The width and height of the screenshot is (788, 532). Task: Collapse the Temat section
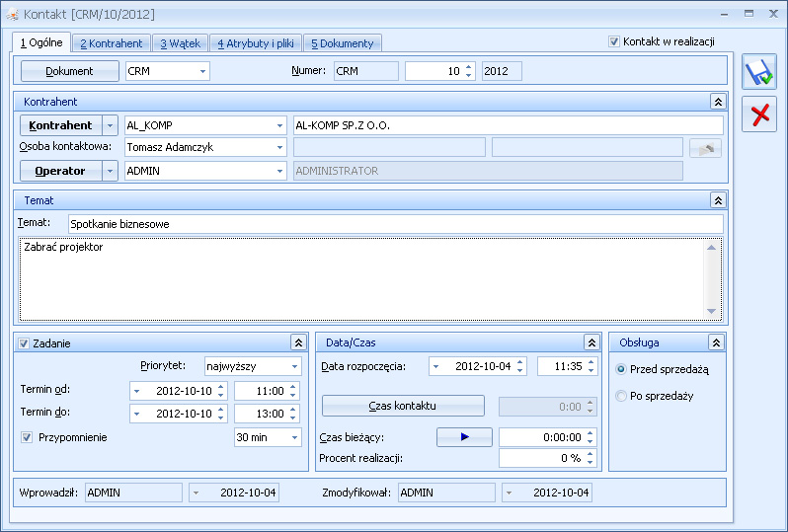pyautogui.click(x=718, y=201)
